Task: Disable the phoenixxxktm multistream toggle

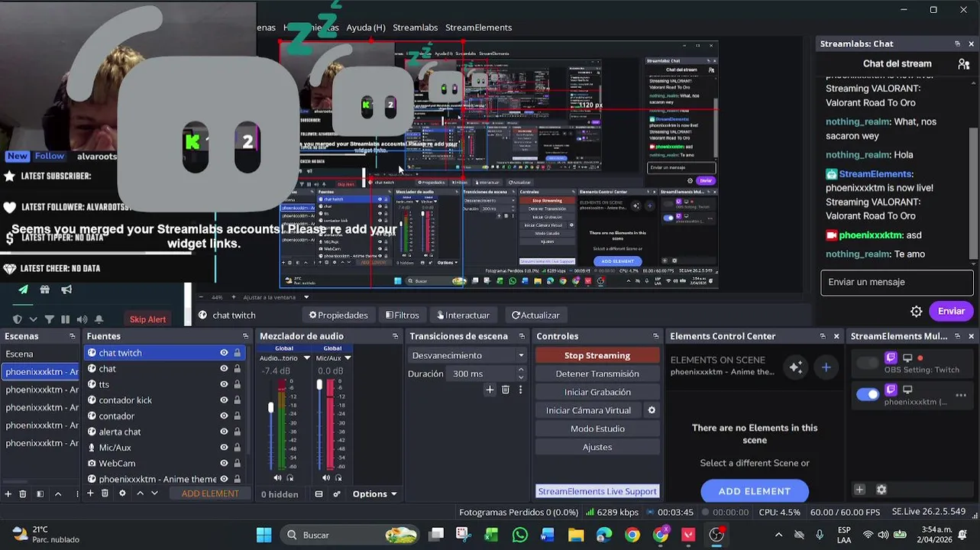Action: [867, 394]
